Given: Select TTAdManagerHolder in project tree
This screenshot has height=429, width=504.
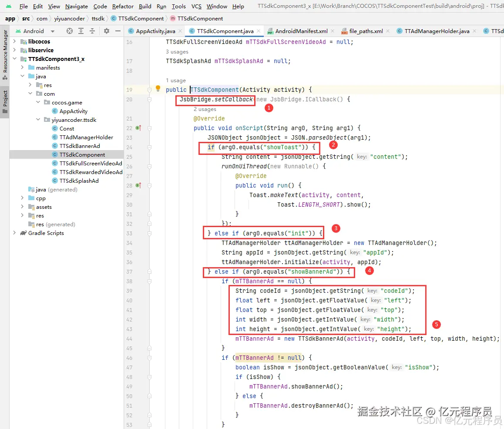Looking at the screenshot, I should 86,137.
